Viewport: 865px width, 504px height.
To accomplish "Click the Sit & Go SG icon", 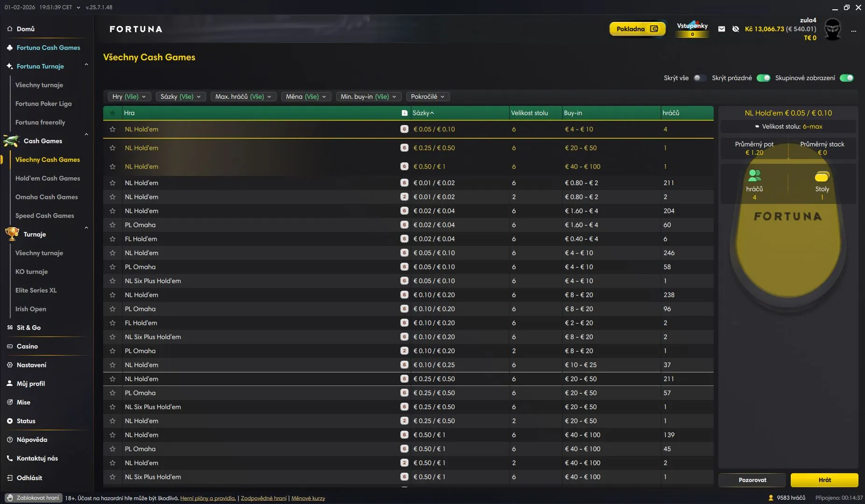I will click(10, 328).
